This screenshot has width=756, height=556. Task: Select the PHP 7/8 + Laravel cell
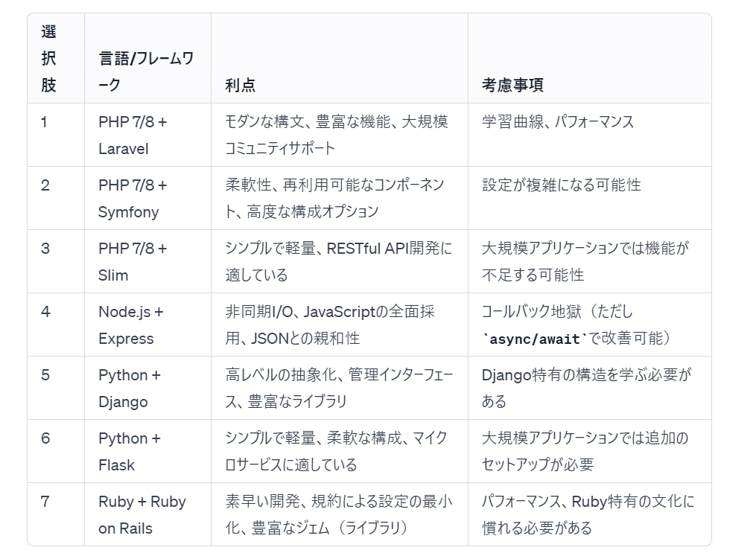133,135
